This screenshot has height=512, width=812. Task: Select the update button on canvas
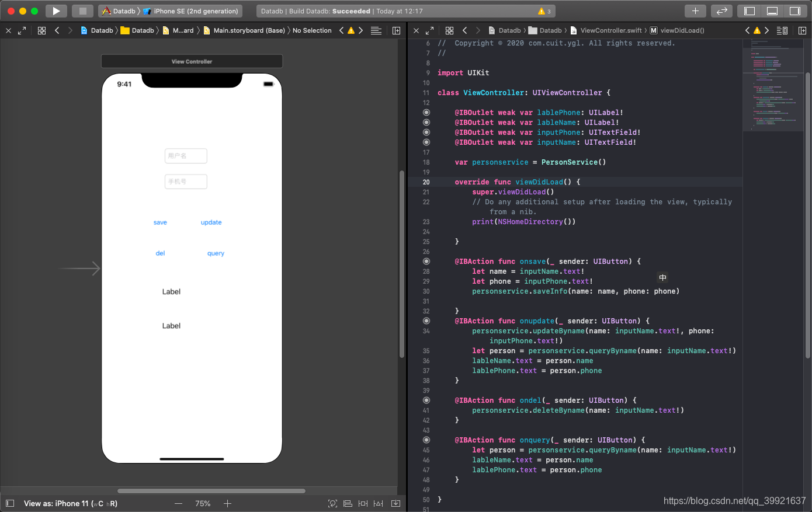click(x=211, y=222)
